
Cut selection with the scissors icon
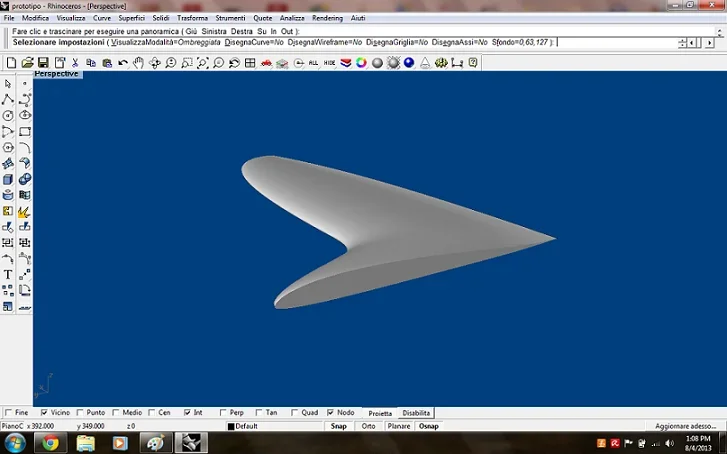pyautogui.click(x=75, y=63)
